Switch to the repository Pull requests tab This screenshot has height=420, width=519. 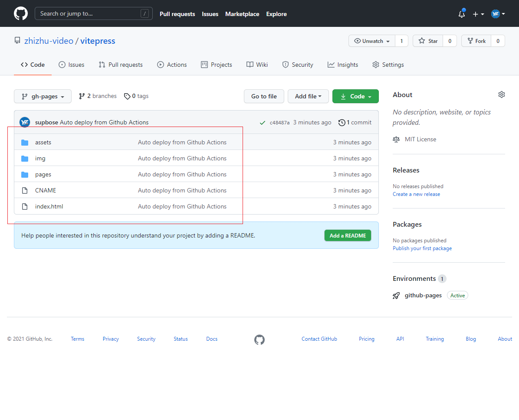(121, 65)
